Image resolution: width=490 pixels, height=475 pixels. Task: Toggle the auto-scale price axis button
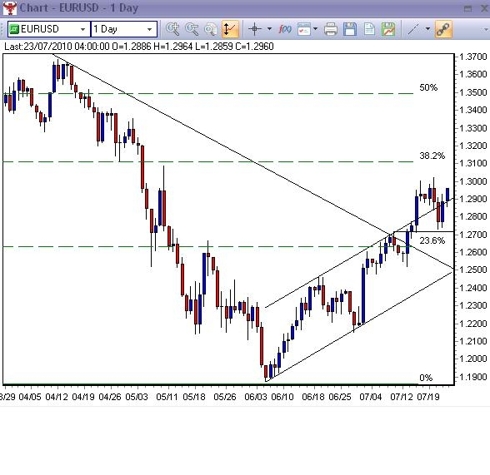[x=230, y=29]
